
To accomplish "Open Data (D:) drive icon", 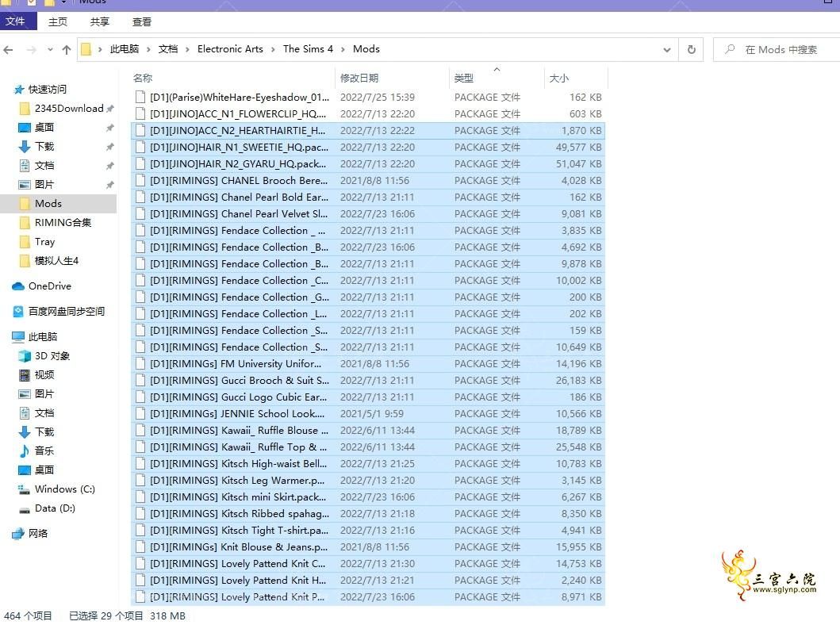I will coord(24,510).
